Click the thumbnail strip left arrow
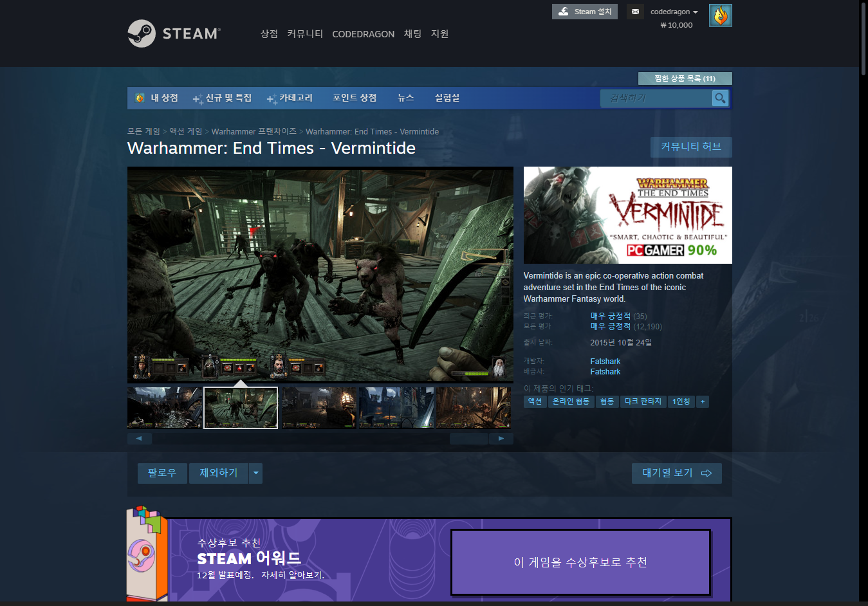The image size is (868, 606). click(140, 439)
